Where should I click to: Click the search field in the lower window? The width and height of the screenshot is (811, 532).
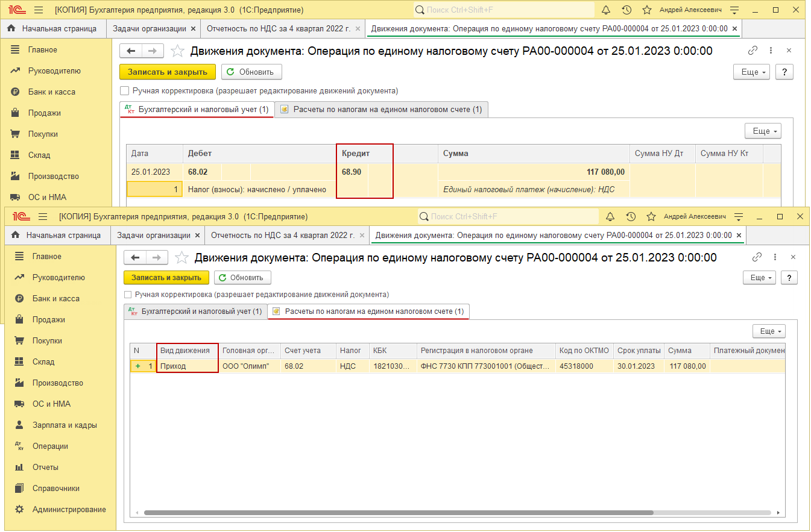pos(508,216)
